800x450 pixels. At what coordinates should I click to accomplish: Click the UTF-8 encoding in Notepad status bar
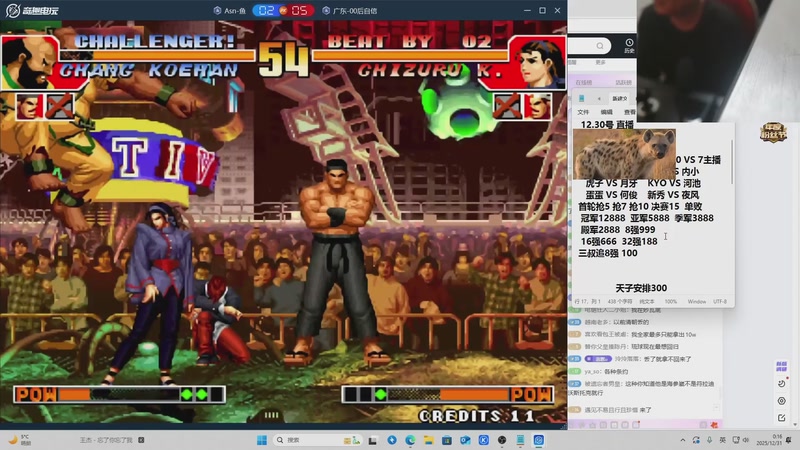pos(720,302)
